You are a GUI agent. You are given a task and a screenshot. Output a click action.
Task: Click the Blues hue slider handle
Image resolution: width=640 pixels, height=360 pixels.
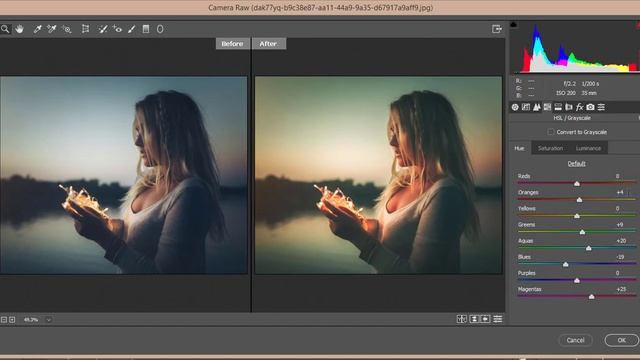point(566,264)
